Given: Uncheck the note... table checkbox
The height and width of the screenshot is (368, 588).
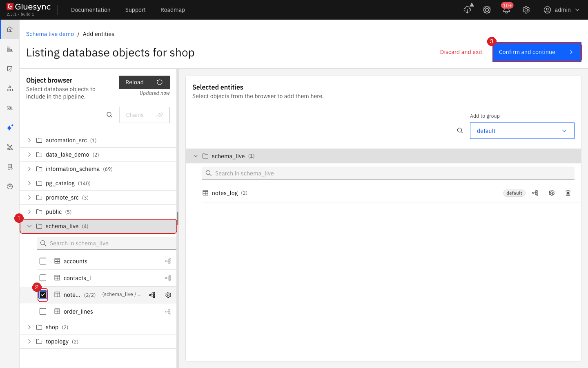Looking at the screenshot, I should (x=43, y=295).
